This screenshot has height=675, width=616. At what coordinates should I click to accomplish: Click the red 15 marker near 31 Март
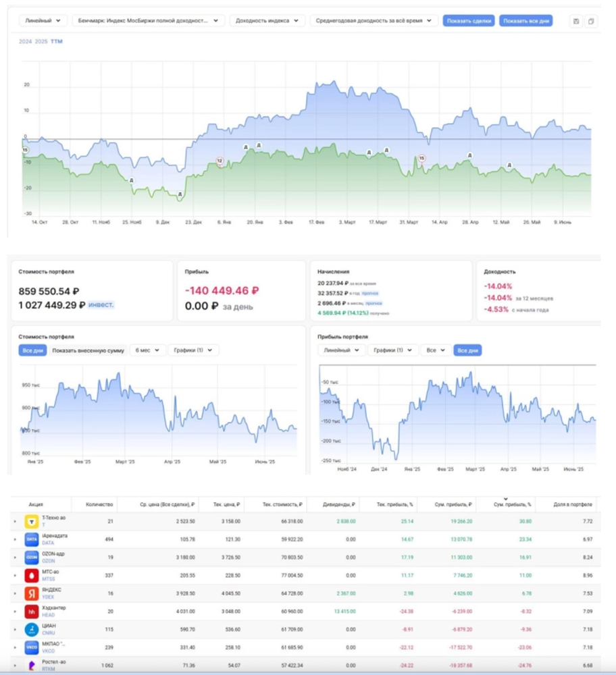click(x=421, y=158)
